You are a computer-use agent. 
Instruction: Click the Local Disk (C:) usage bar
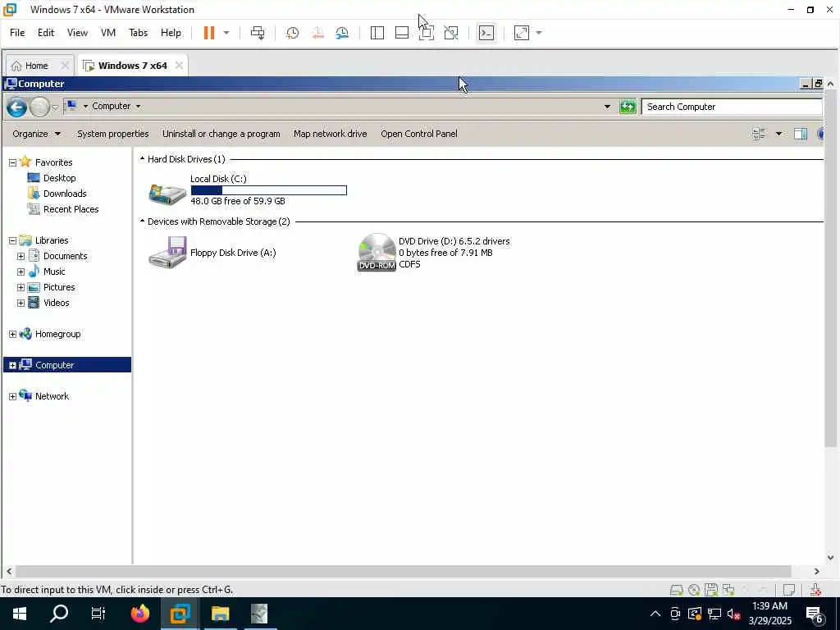click(269, 190)
